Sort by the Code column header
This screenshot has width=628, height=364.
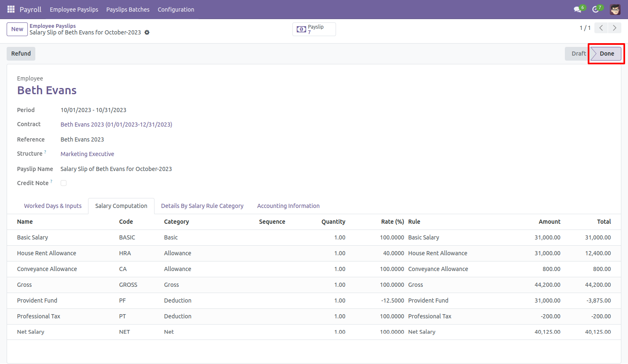(126, 222)
